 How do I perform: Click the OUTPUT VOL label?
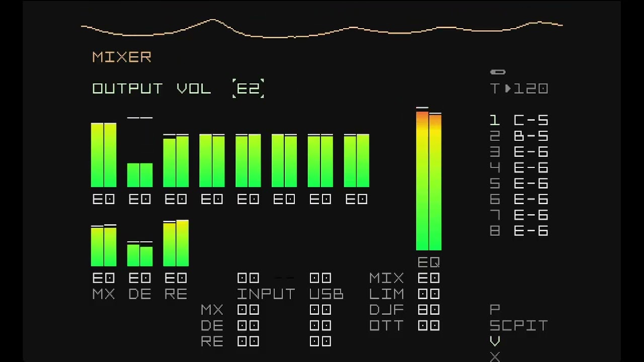click(x=151, y=88)
